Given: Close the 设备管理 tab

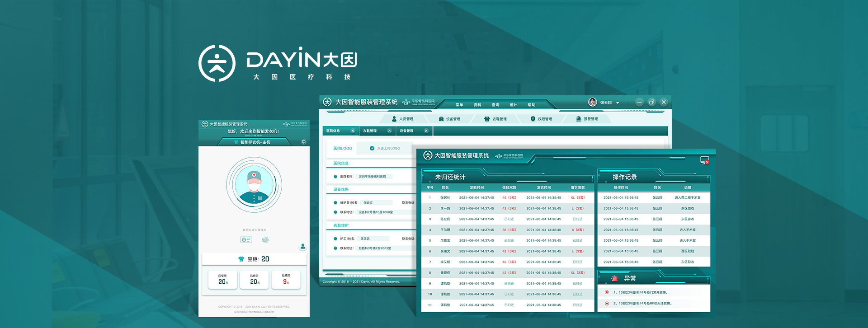Looking at the screenshot, I should (x=426, y=131).
